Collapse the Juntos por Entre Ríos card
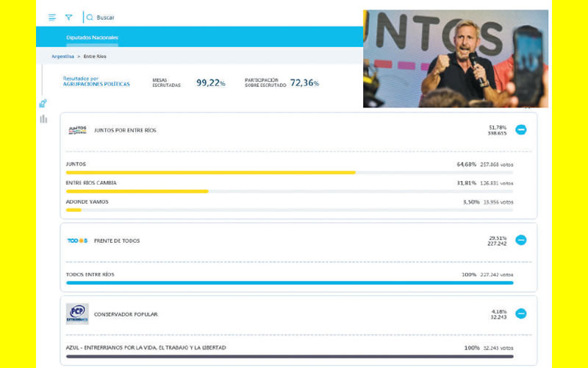588x368 pixels. point(520,130)
